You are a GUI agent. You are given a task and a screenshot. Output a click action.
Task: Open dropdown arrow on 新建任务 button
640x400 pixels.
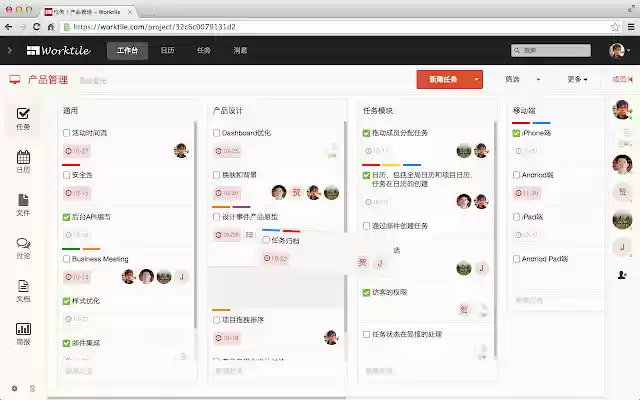coord(476,80)
